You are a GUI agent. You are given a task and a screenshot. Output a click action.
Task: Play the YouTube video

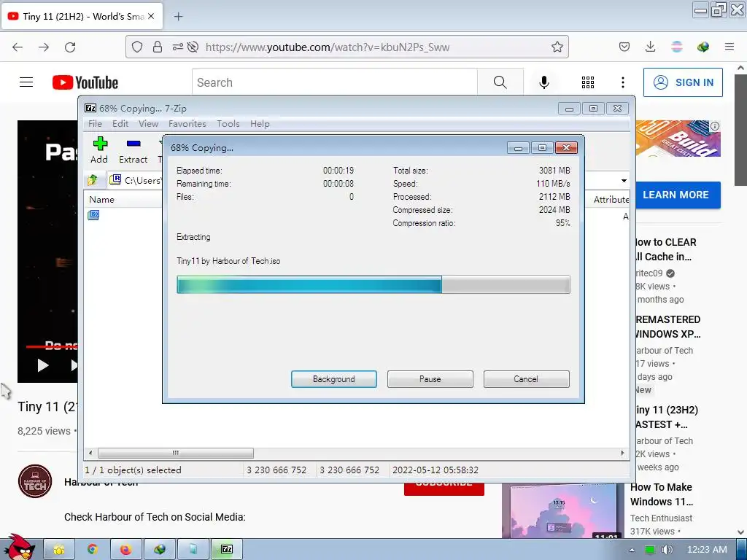[43, 365]
